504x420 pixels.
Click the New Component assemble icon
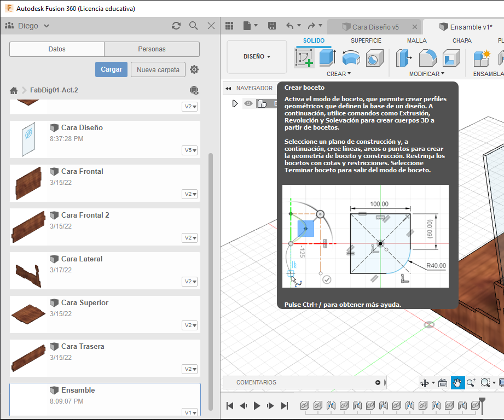tap(482, 58)
